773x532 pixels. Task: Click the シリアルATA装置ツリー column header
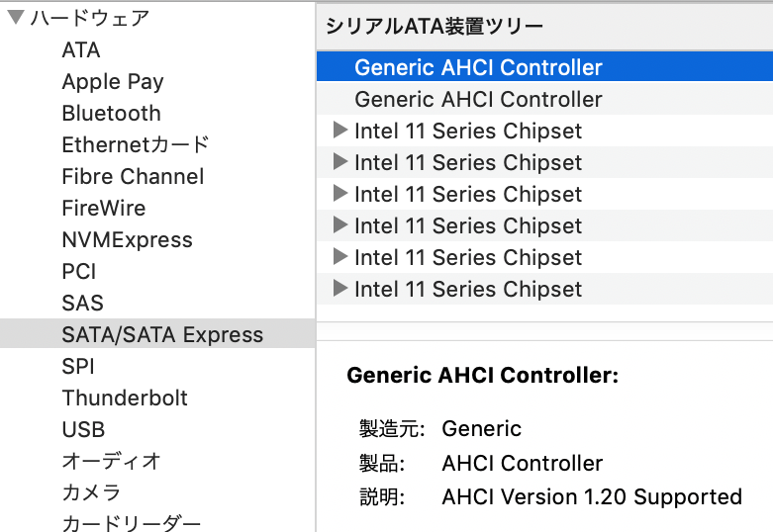(x=544, y=26)
